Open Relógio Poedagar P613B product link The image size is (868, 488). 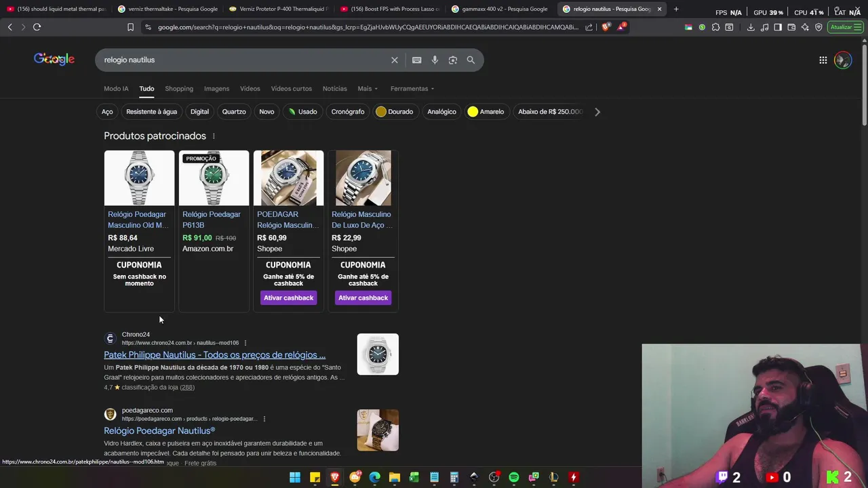pyautogui.click(x=211, y=220)
